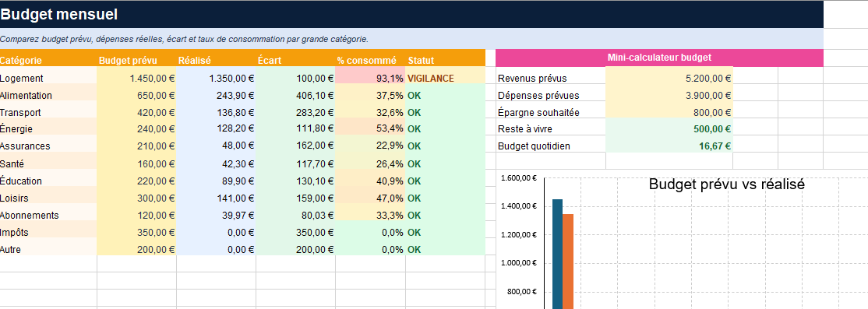868x309 pixels.
Task: Select the Écart column header cell
Action: click(295, 60)
